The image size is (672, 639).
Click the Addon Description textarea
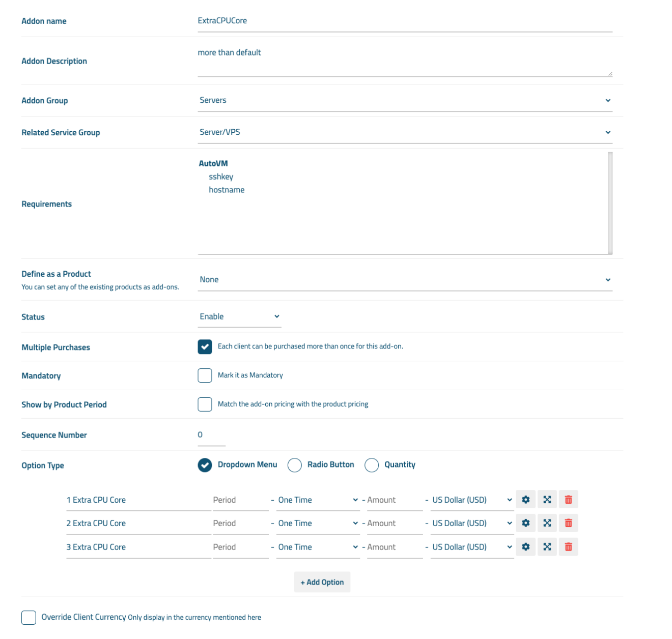tap(405, 61)
